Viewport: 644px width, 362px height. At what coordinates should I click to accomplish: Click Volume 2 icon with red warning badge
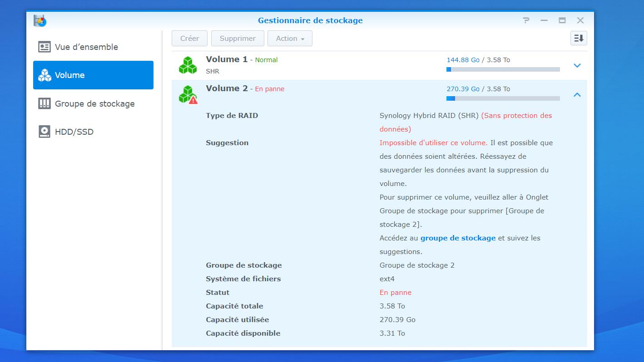pos(188,95)
